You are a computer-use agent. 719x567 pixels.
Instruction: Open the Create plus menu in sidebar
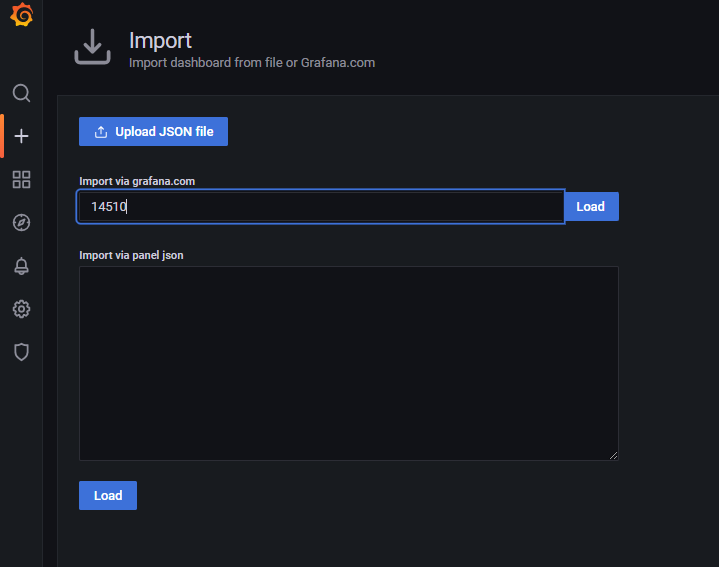(21, 136)
